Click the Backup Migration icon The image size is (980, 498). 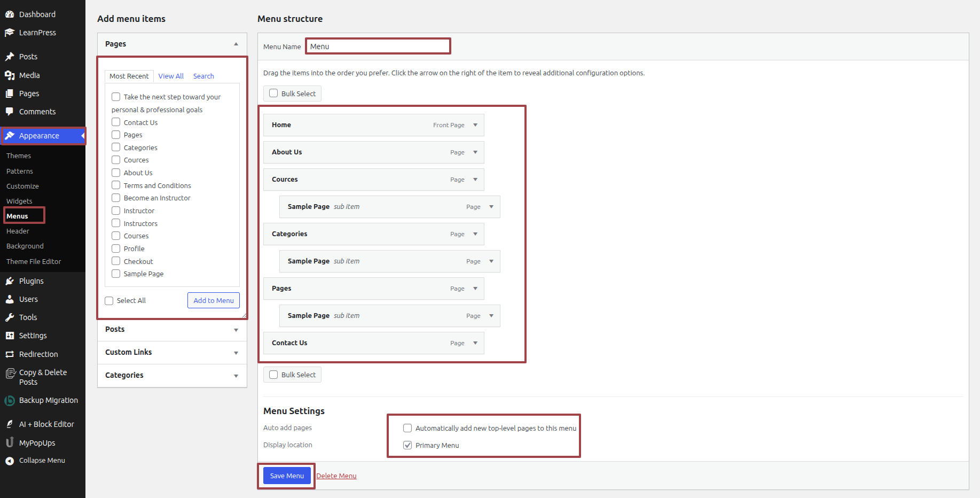10,400
